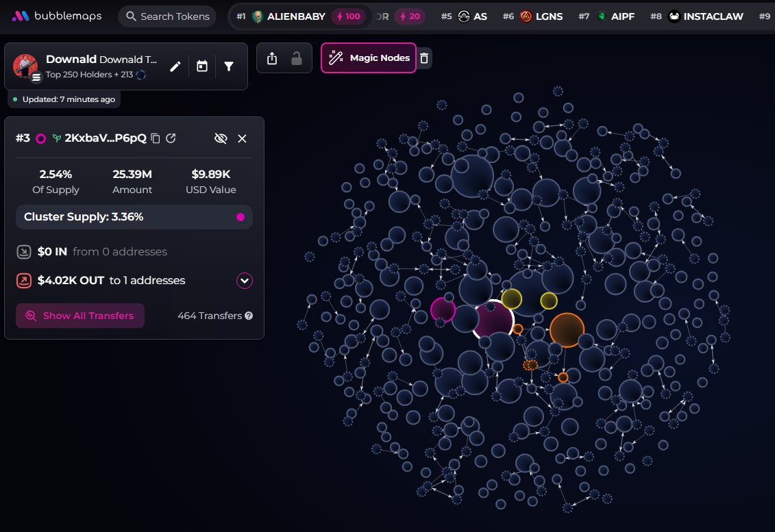Click 'Top 250 Holders + 213' text
The image size is (775, 532).
90,75
